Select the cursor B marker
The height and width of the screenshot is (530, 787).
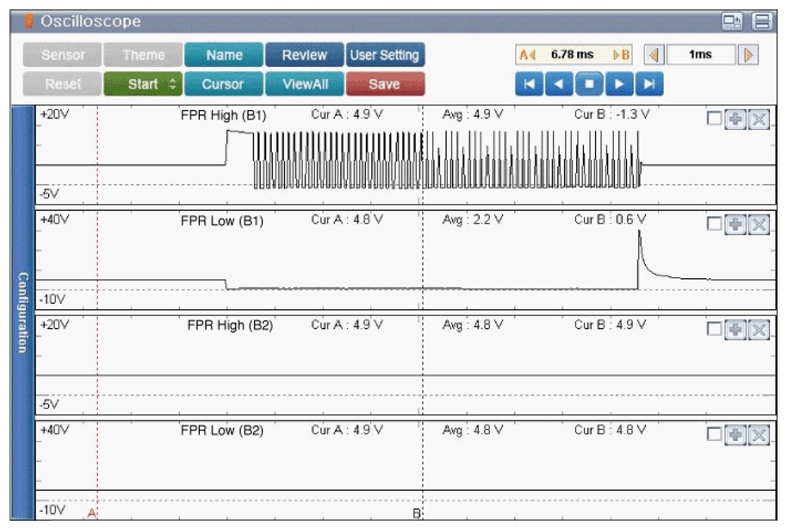pyautogui.click(x=417, y=513)
